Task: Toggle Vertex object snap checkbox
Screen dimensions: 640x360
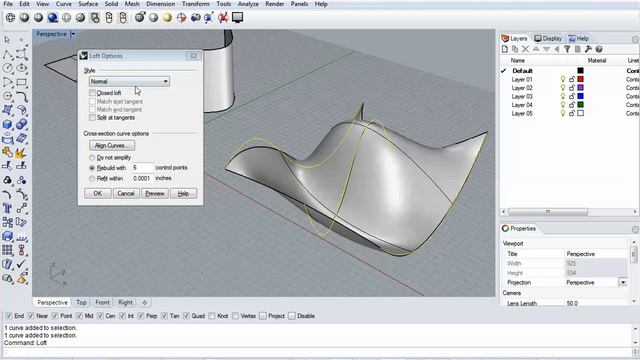Action: 236,316
